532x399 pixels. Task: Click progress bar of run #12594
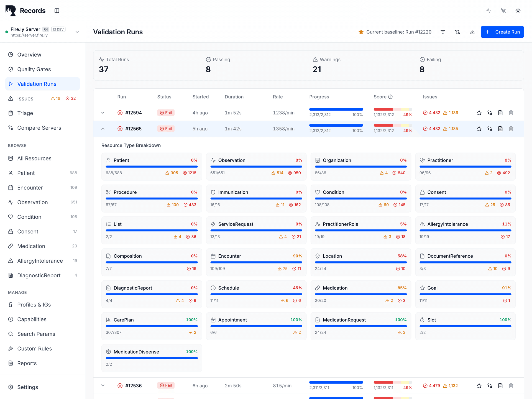(x=336, y=109)
